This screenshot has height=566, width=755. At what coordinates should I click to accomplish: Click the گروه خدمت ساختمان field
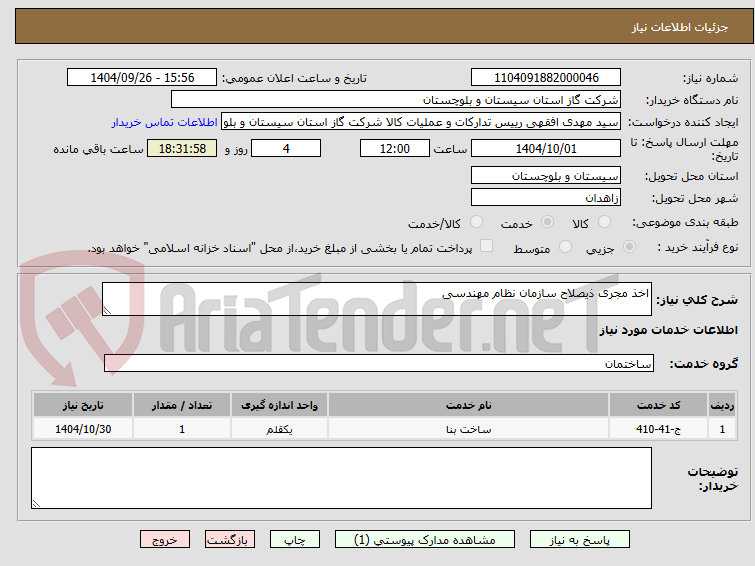click(379, 363)
